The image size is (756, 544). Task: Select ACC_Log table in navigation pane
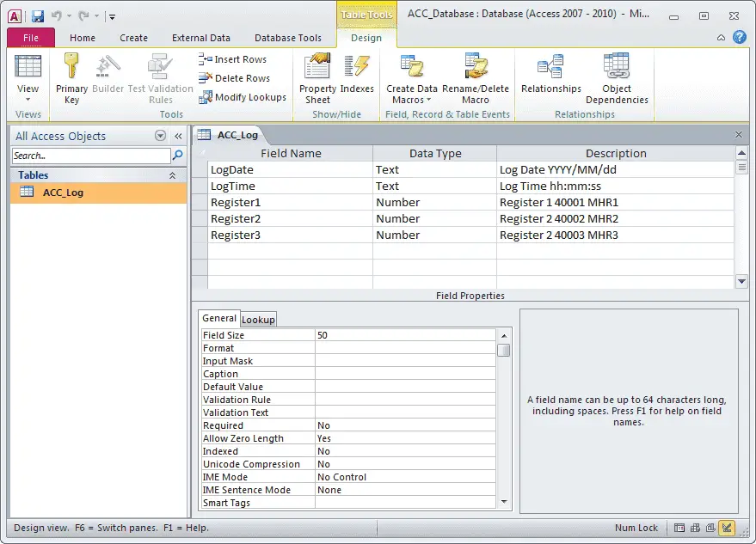point(98,193)
